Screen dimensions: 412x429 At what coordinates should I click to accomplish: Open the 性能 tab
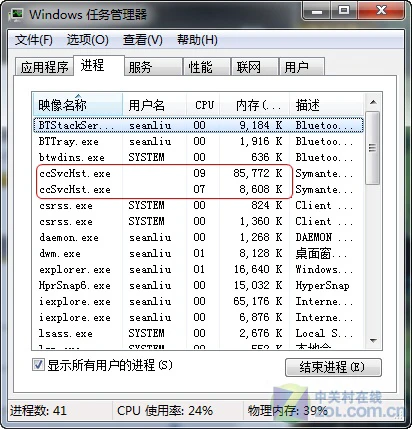click(x=207, y=67)
